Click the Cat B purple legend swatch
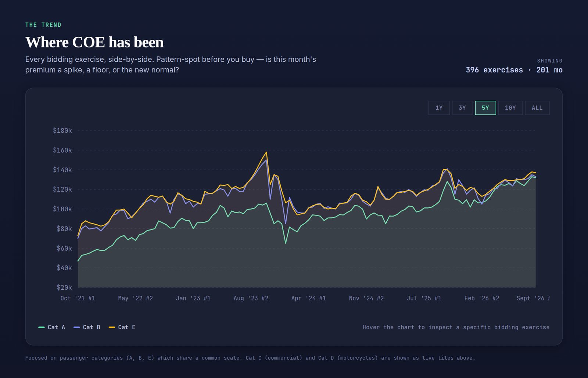This screenshot has width=588, height=378. point(77,327)
